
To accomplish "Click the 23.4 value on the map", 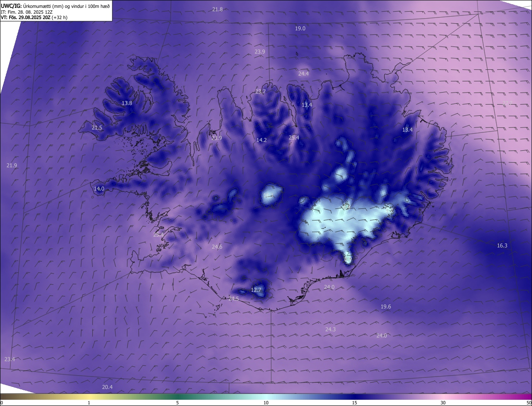I will [x=10, y=359].
